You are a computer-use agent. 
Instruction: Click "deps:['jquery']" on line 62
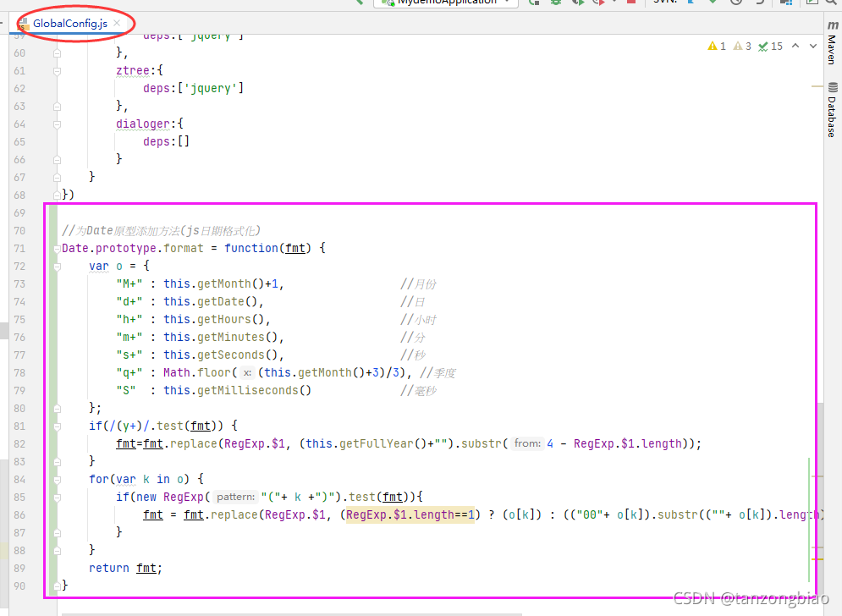pyautogui.click(x=193, y=88)
